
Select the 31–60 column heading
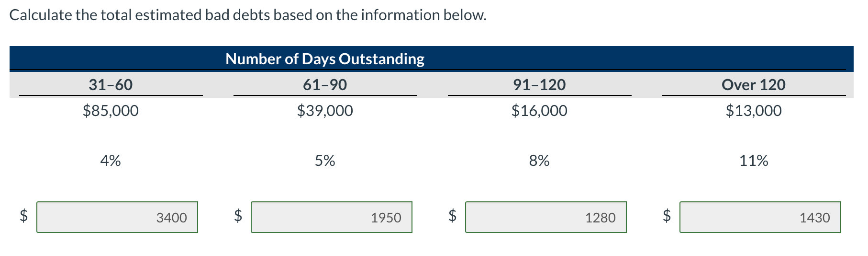111,85
